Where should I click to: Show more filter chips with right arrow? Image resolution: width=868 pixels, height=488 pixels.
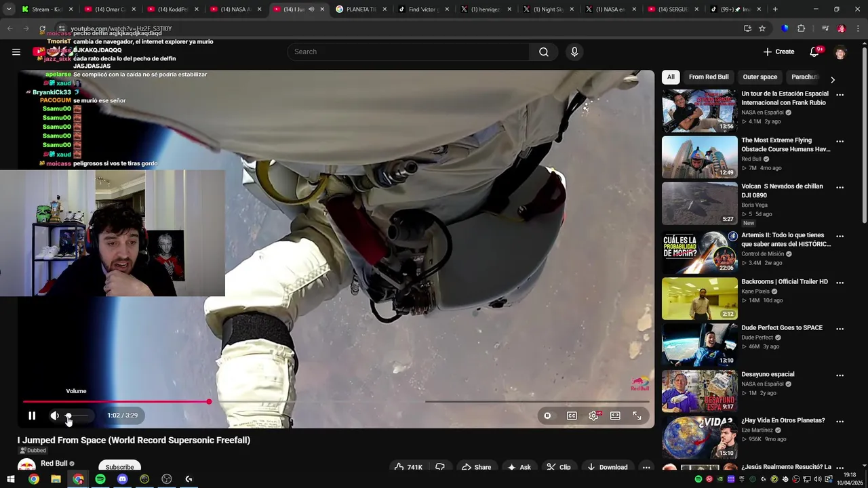[x=833, y=79]
